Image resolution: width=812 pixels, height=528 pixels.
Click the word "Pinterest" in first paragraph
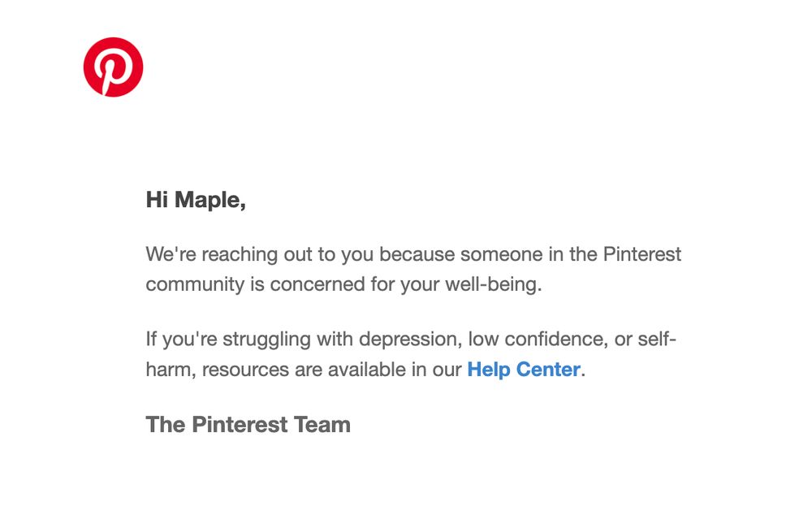tap(641, 254)
